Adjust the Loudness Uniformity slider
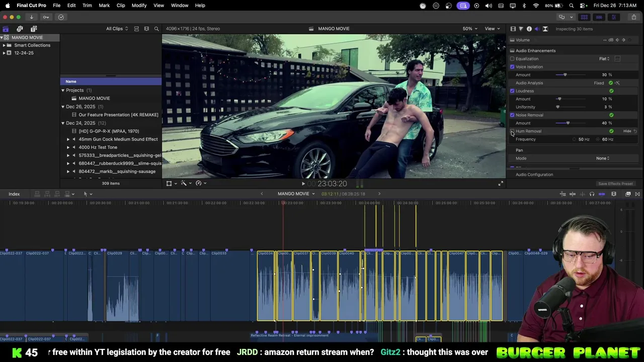 (x=557, y=107)
